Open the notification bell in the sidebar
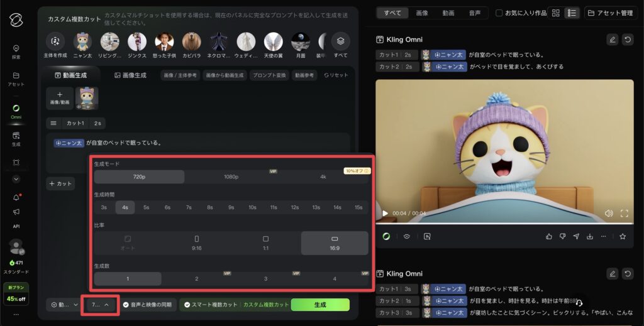Viewport: 644px width, 326px height. [x=16, y=197]
